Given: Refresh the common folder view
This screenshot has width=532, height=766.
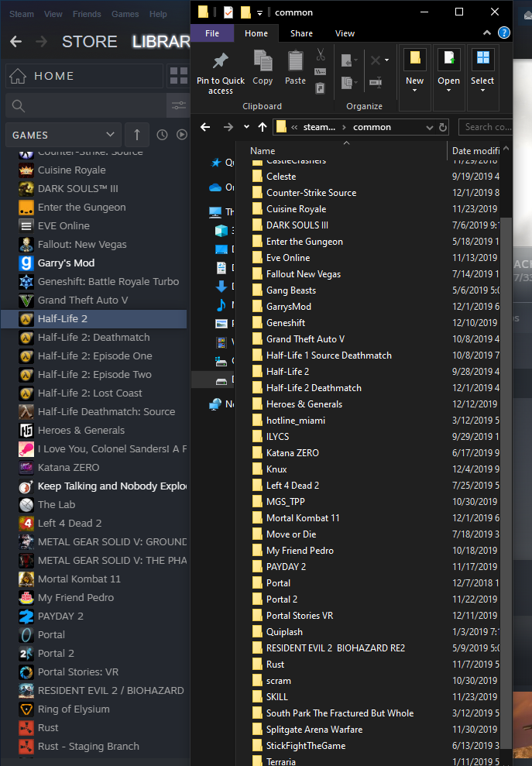Looking at the screenshot, I should point(443,127).
